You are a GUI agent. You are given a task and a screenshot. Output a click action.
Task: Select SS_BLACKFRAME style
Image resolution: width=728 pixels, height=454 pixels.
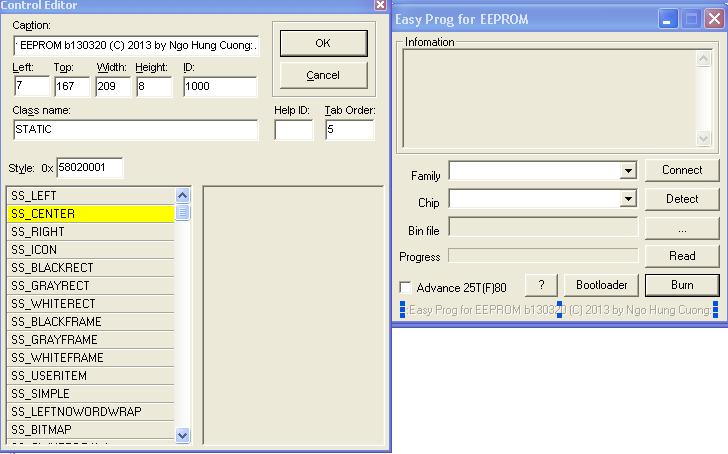91,322
